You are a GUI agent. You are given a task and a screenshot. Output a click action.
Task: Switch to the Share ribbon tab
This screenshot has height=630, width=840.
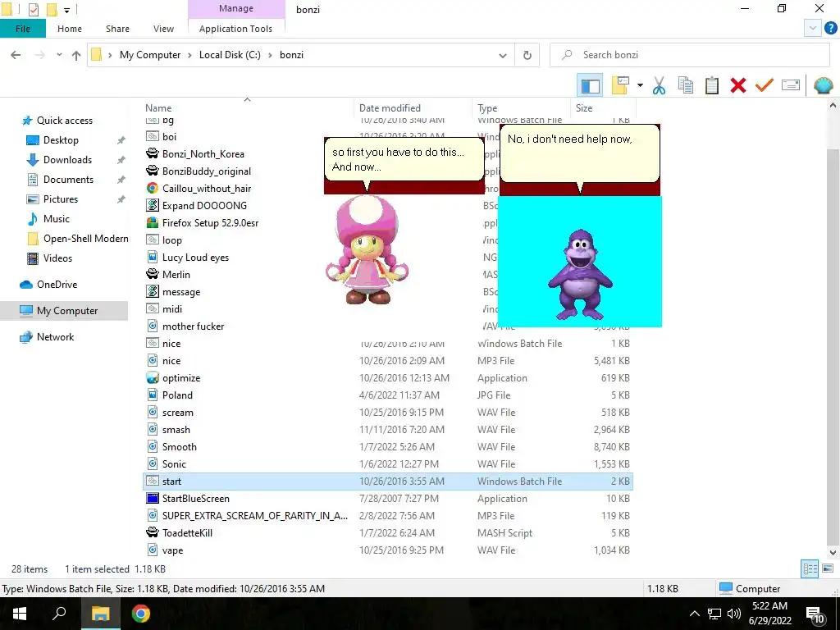click(117, 29)
